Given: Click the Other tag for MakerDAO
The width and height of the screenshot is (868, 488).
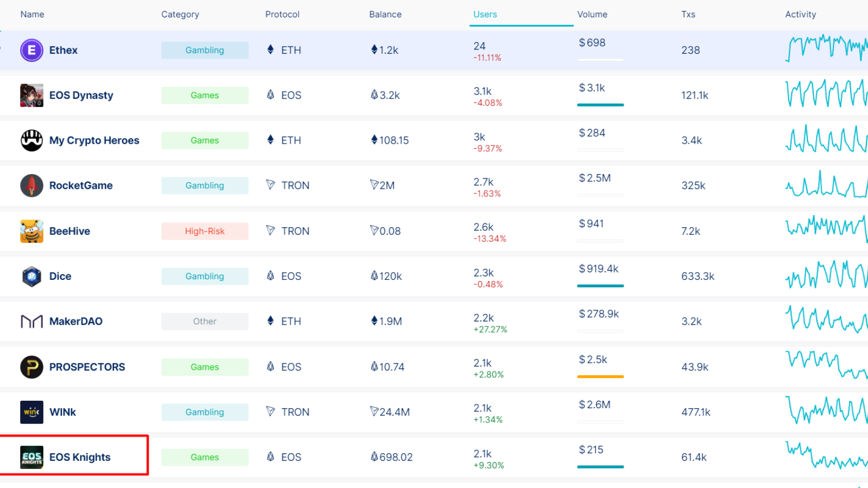Looking at the screenshot, I should 205,322.
